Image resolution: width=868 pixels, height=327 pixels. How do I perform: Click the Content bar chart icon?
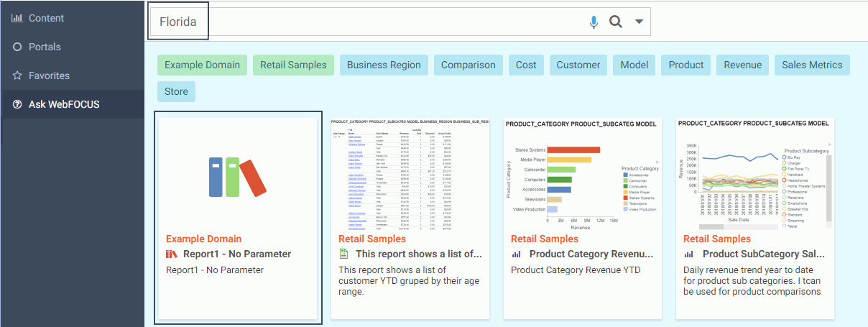point(17,18)
